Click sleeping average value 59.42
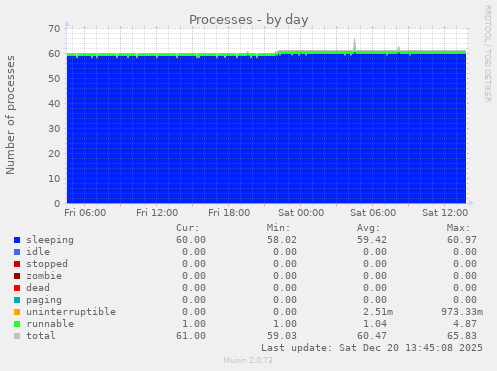The width and height of the screenshot is (497, 371). click(x=372, y=240)
